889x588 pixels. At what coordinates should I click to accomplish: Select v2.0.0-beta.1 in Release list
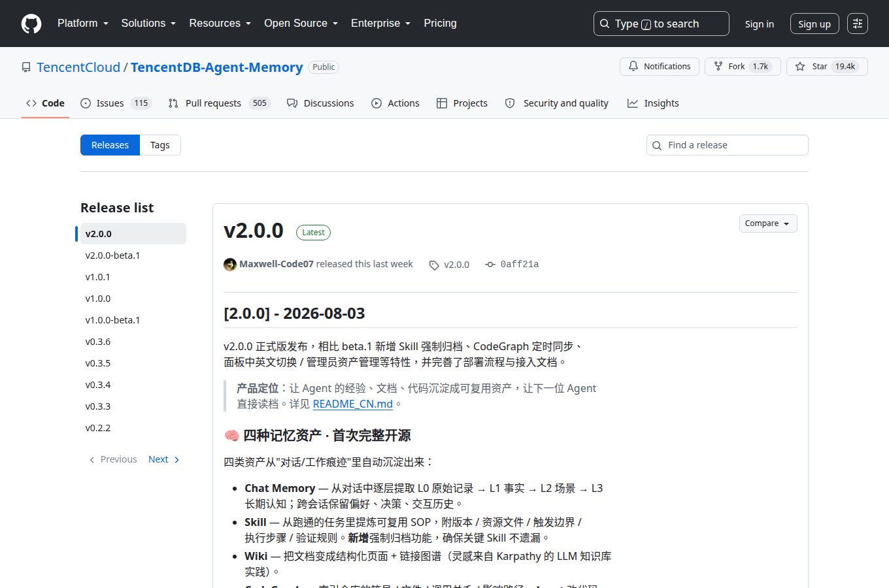(x=133, y=255)
